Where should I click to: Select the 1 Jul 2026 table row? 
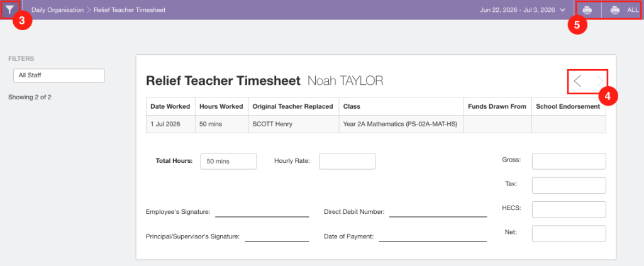[x=376, y=124]
